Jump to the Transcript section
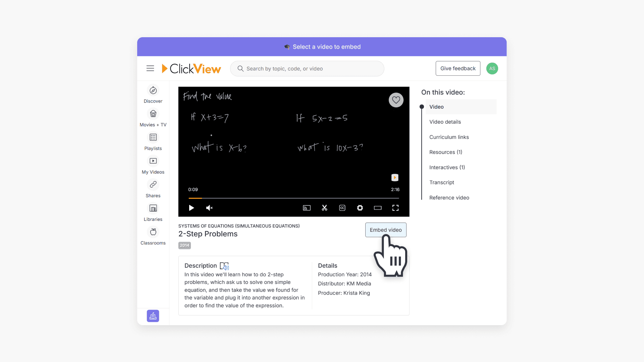 tap(442, 182)
